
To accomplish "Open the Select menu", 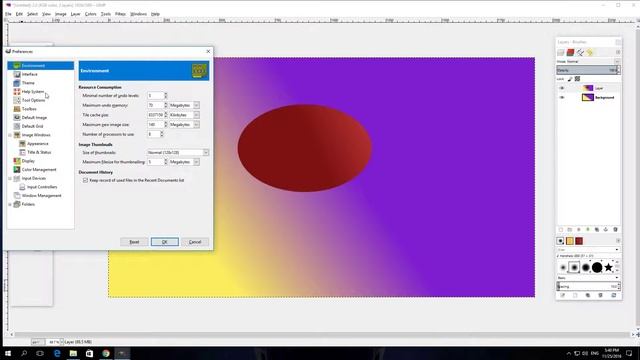I will pyautogui.click(x=32, y=14).
